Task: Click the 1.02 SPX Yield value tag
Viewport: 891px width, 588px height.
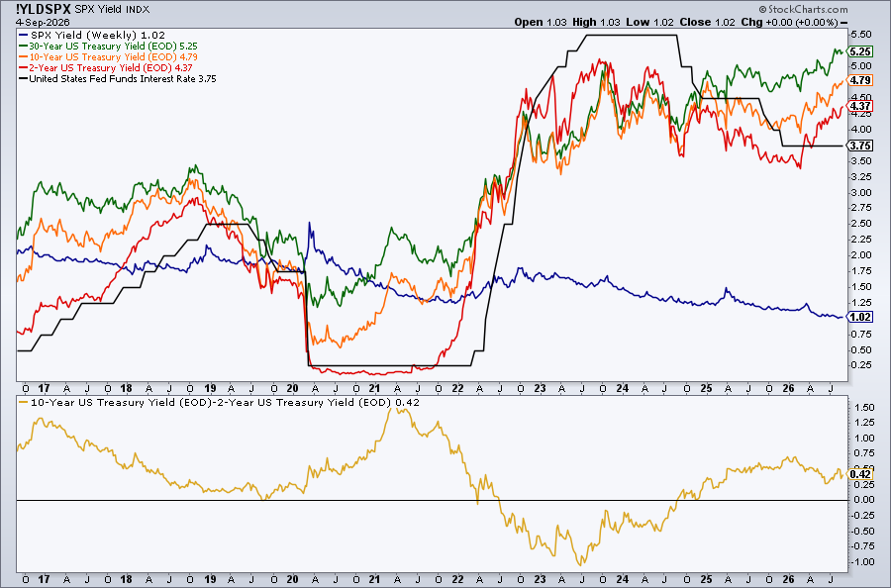Action: pyautogui.click(x=860, y=317)
